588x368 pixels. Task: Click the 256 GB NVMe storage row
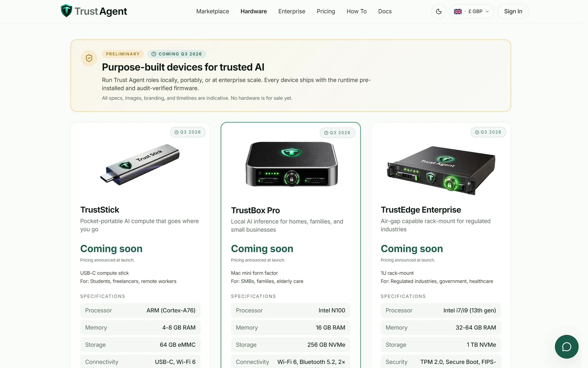click(290, 345)
